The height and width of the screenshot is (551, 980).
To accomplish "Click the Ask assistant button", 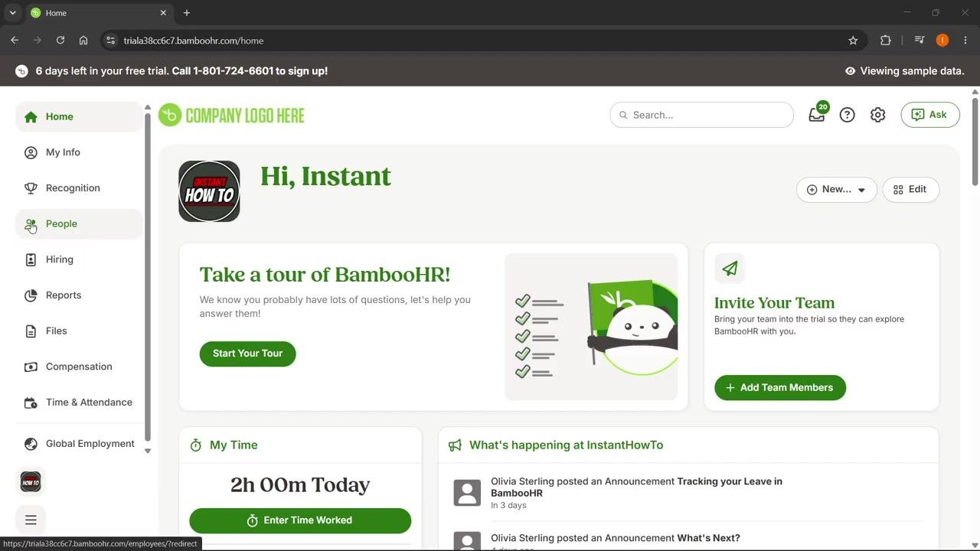I will 930,115.
